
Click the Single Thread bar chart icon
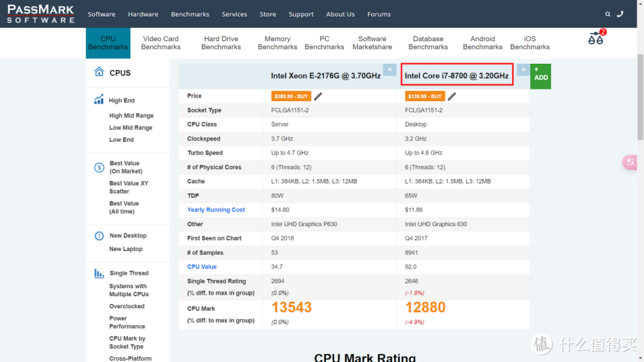coord(99,273)
